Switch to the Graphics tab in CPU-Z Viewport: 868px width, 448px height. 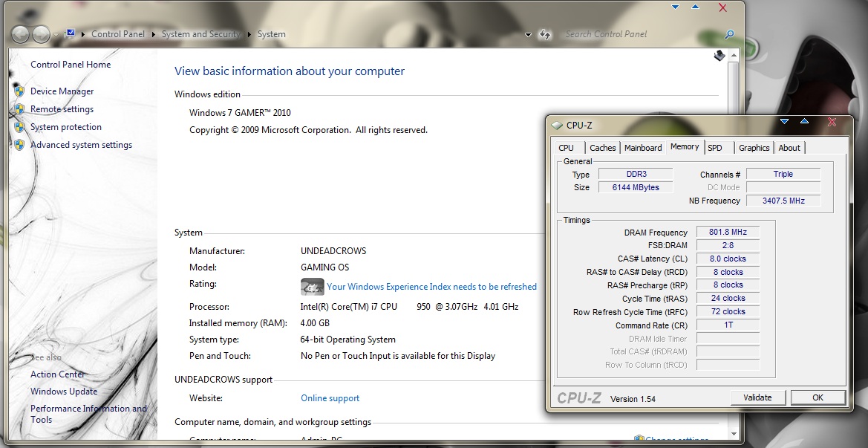[754, 148]
